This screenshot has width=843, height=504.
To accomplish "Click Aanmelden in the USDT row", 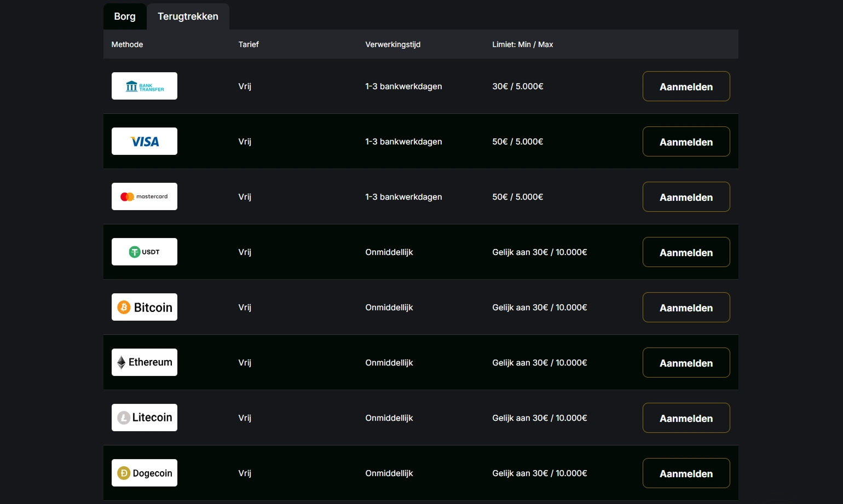I will point(686,252).
